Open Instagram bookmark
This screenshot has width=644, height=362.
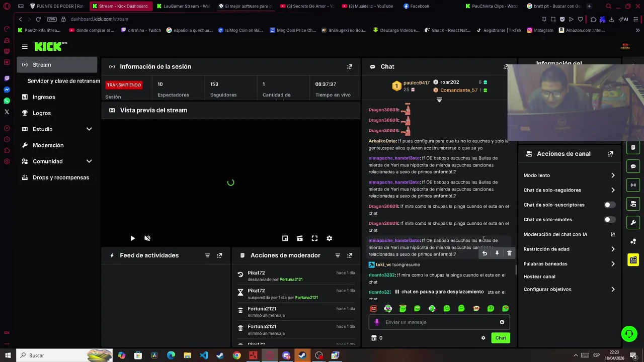pos(540,30)
